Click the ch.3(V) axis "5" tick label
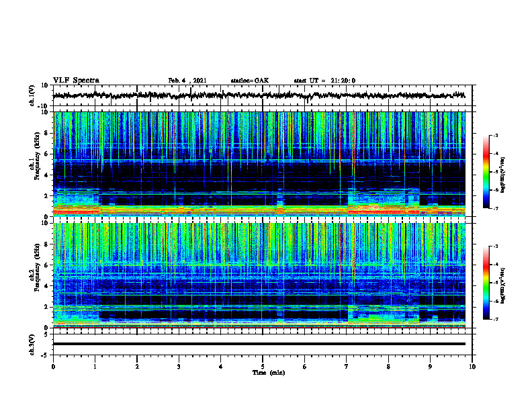Viewport: 532px width, 411px height. tap(47, 334)
